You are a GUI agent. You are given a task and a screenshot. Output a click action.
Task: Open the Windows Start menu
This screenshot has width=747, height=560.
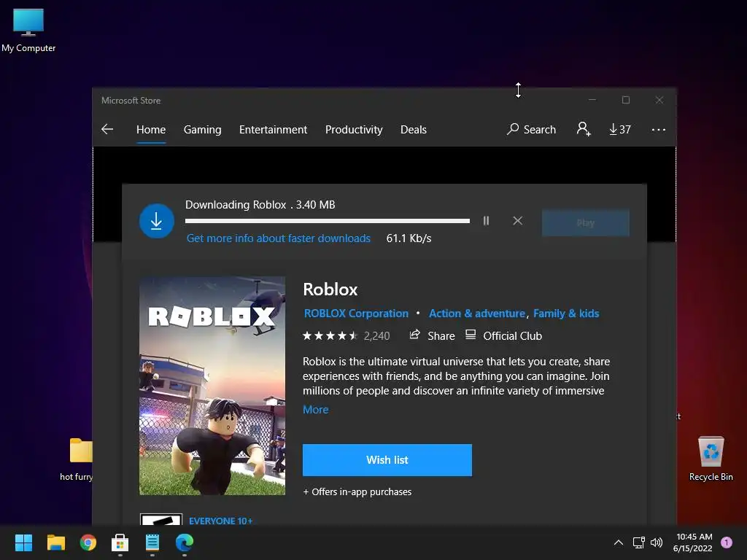coord(23,542)
